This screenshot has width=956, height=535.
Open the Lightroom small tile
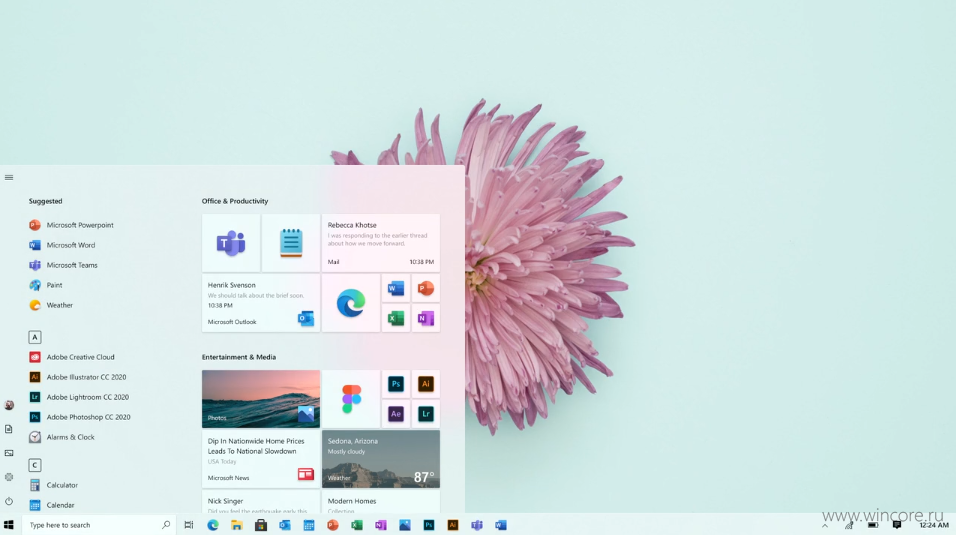(x=426, y=414)
